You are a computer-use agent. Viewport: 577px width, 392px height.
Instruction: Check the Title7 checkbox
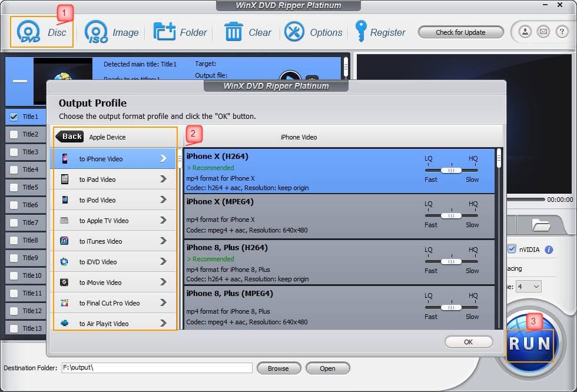pyautogui.click(x=14, y=223)
